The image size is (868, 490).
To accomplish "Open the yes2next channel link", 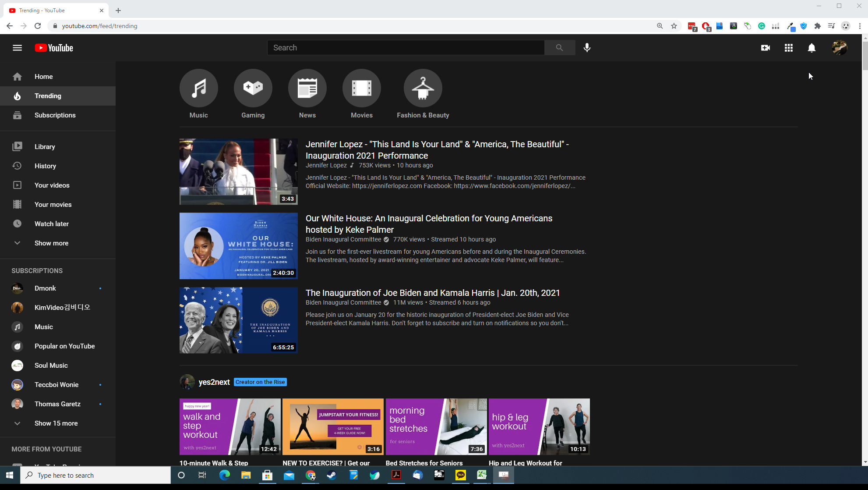I will pos(214,382).
